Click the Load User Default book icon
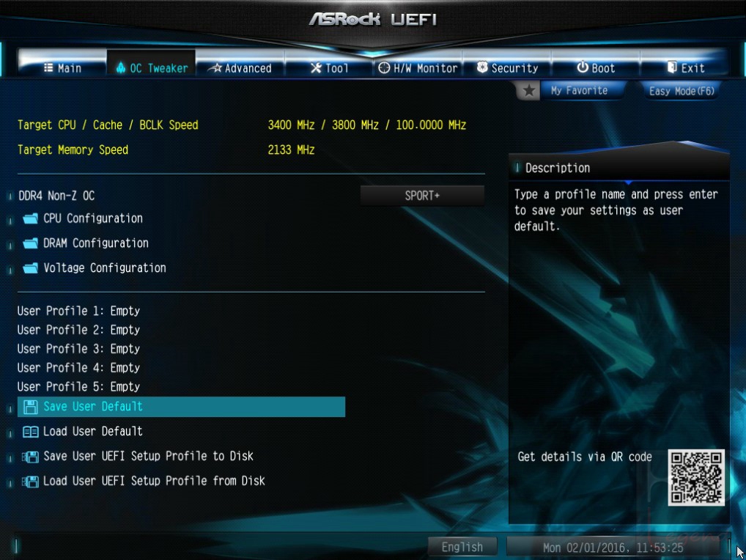 [31, 432]
